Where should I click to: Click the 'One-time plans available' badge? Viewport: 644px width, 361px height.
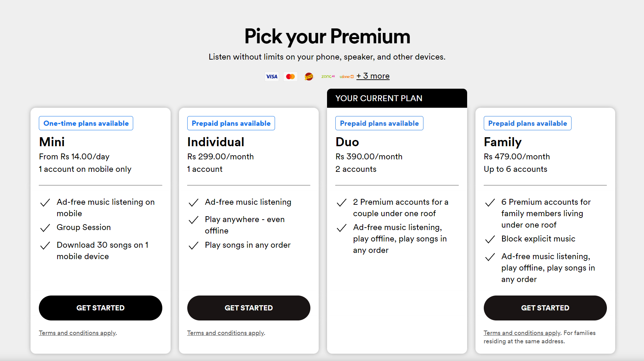[86, 123]
